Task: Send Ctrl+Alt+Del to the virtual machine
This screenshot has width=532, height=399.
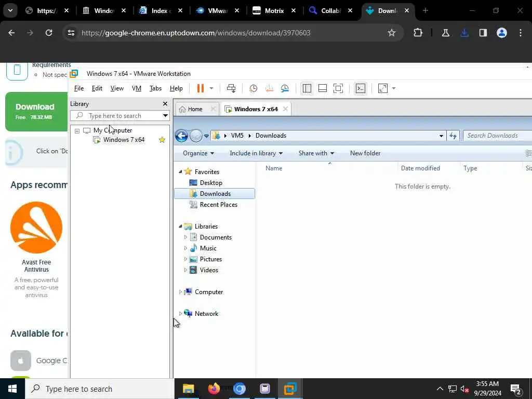Action: 231,88
